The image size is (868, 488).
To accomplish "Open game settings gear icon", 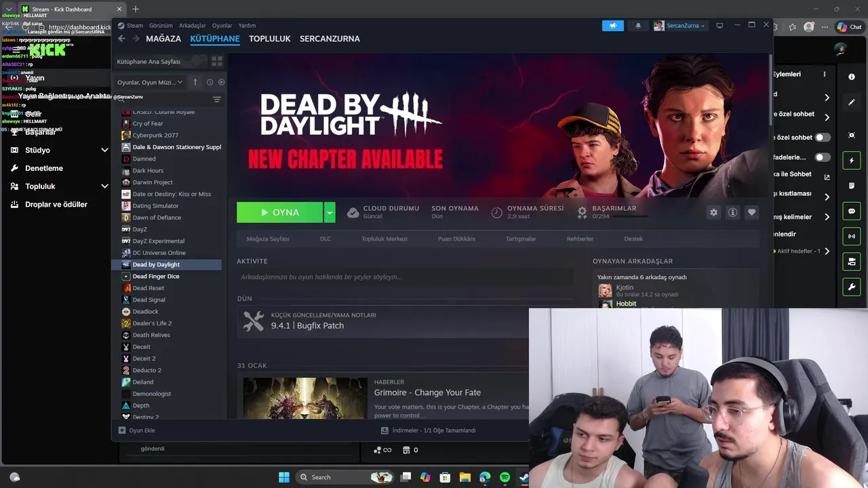I will 713,212.
